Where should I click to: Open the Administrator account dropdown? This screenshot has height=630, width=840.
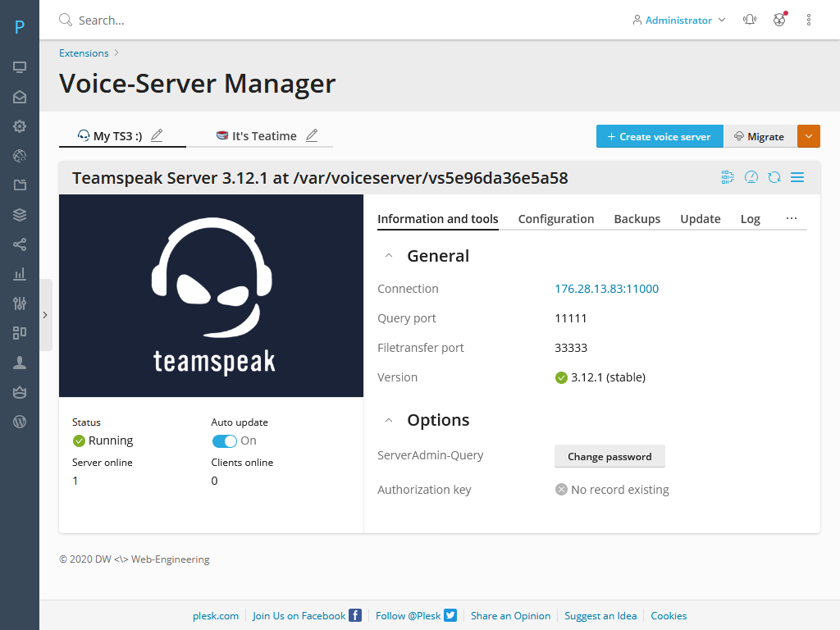coord(678,19)
